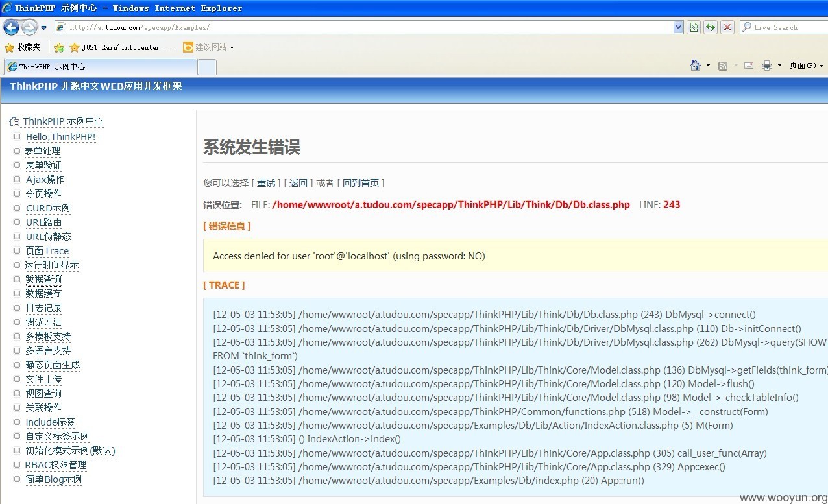
Task: Open the CURD示例 example
Action: point(47,208)
